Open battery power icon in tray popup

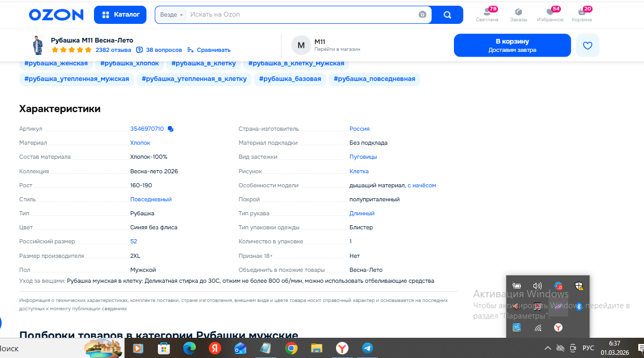517,286
